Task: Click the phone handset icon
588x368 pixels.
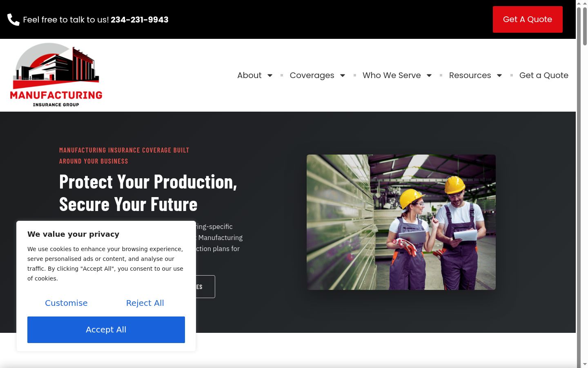Action: pos(13,20)
